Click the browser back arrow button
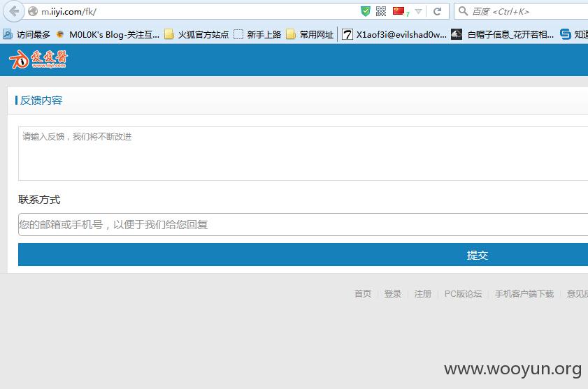Screen dimensions: 588x389 pyautogui.click(x=14, y=12)
